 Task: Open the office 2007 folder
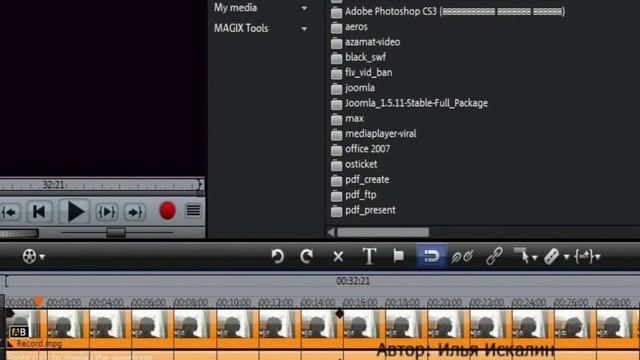point(360,149)
